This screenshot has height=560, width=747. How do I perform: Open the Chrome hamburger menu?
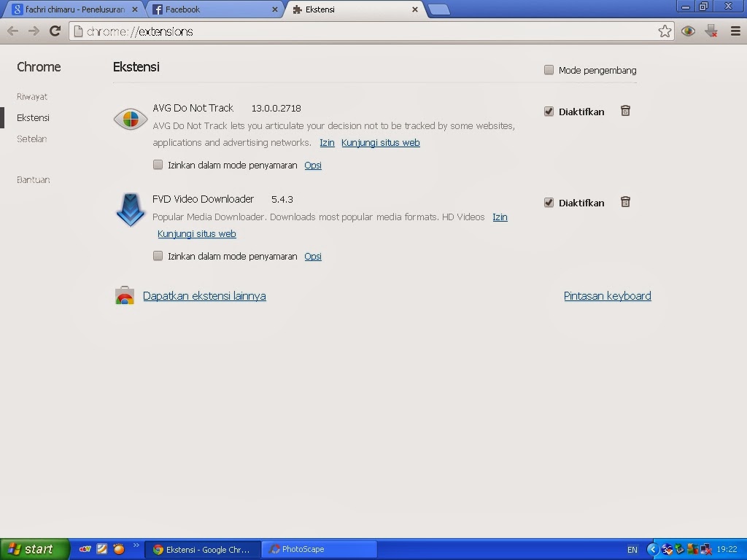click(735, 31)
